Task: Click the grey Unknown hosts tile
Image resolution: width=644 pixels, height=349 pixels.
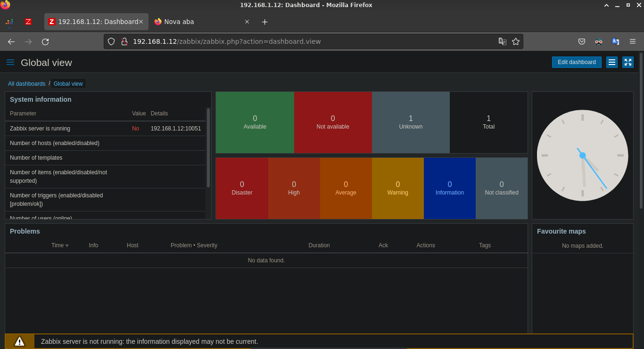Action: [x=411, y=122]
